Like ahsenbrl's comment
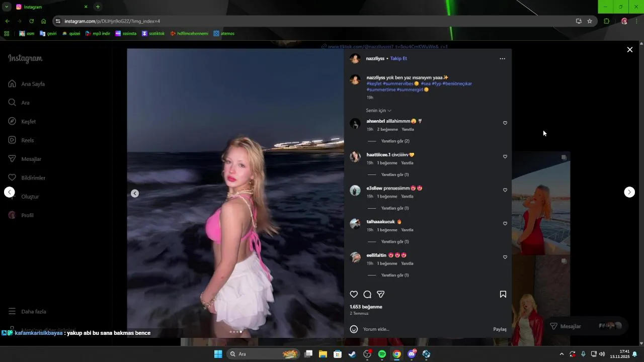Image resolution: width=644 pixels, height=362 pixels. point(505,123)
